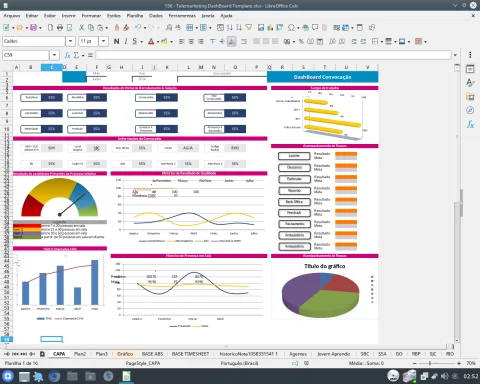Viewport: 480px width, 384px height.
Task: Click the Omega special character icon
Action: click(291, 28)
